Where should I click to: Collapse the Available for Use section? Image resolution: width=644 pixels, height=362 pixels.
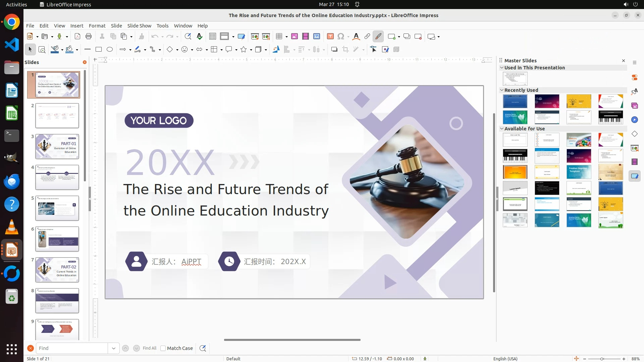(x=502, y=129)
